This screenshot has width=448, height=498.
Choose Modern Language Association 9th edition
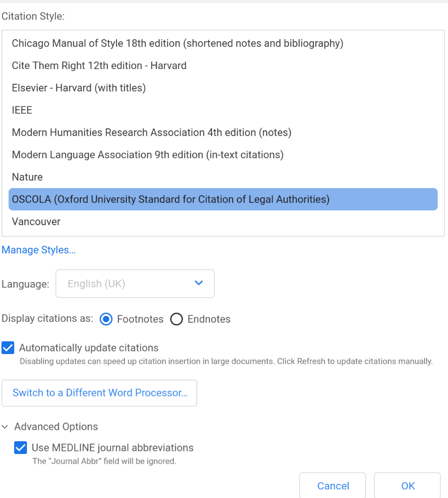pyautogui.click(x=223, y=155)
